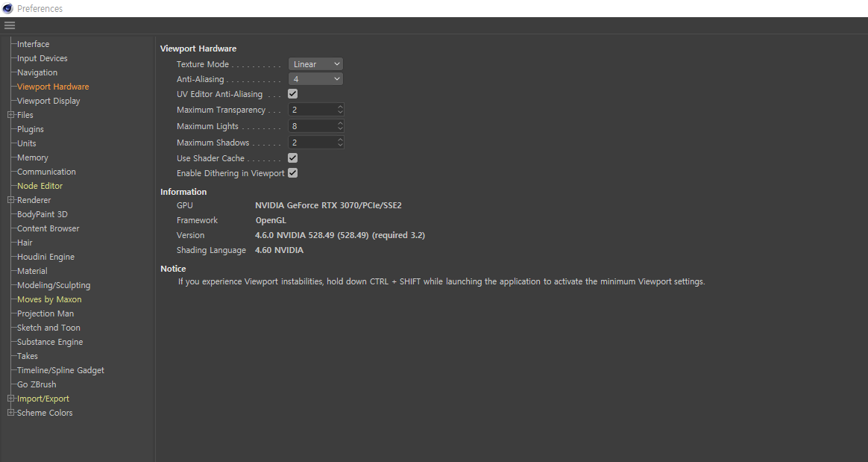Click the Framework value 'OpenGL'
This screenshot has height=462, width=868.
click(x=271, y=220)
